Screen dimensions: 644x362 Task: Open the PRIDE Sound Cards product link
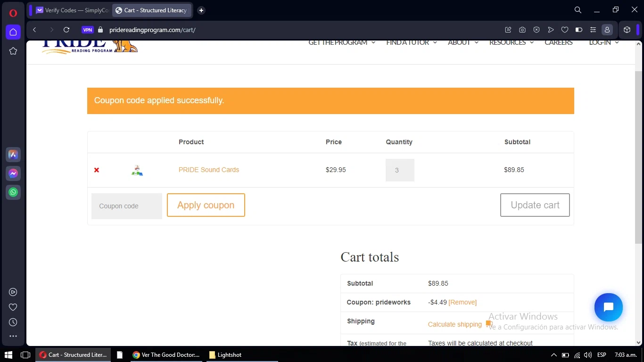(209, 170)
